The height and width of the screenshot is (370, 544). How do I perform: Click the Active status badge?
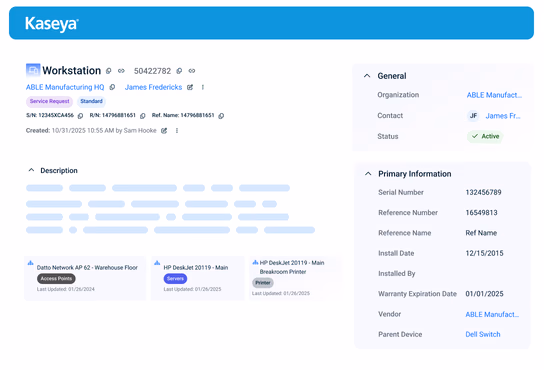pos(485,136)
